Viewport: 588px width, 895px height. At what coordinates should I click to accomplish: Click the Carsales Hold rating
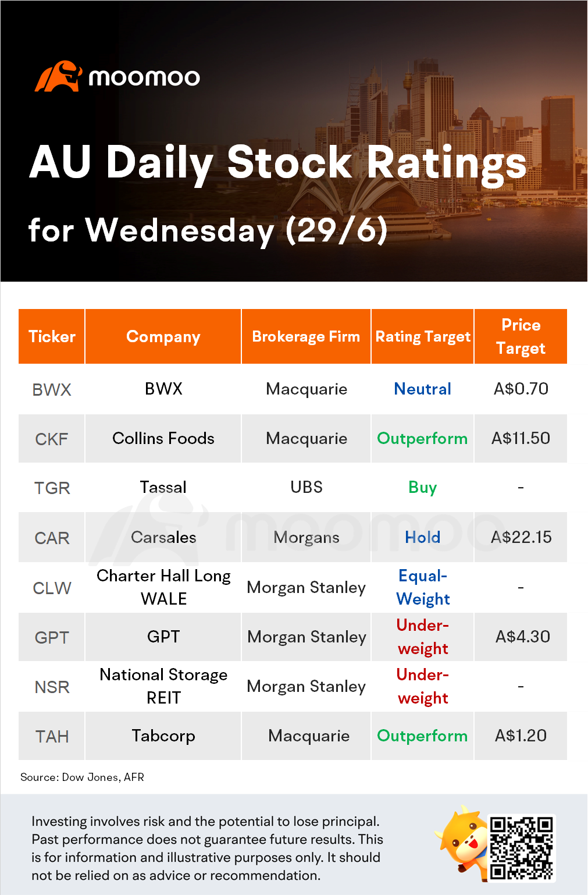423,537
